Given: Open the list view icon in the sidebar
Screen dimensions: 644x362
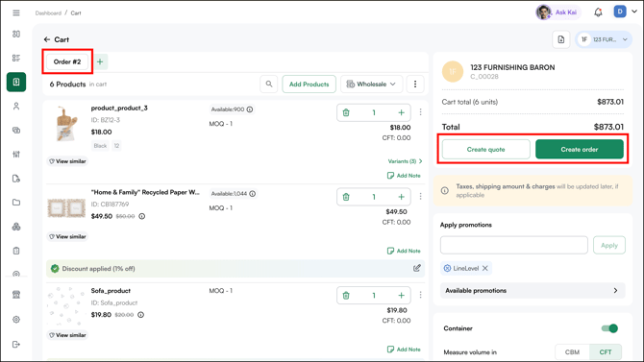Looking at the screenshot, I should point(16,58).
